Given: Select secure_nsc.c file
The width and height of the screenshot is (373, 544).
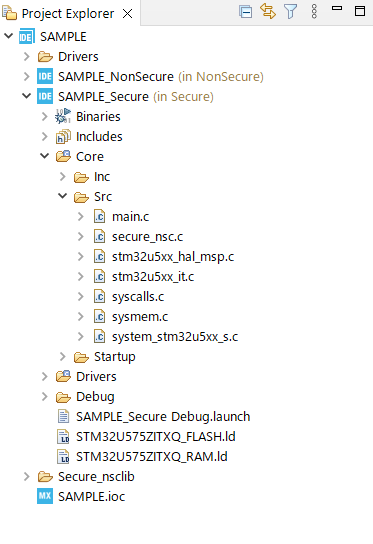Looking at the screenshot, I should 147,237.
